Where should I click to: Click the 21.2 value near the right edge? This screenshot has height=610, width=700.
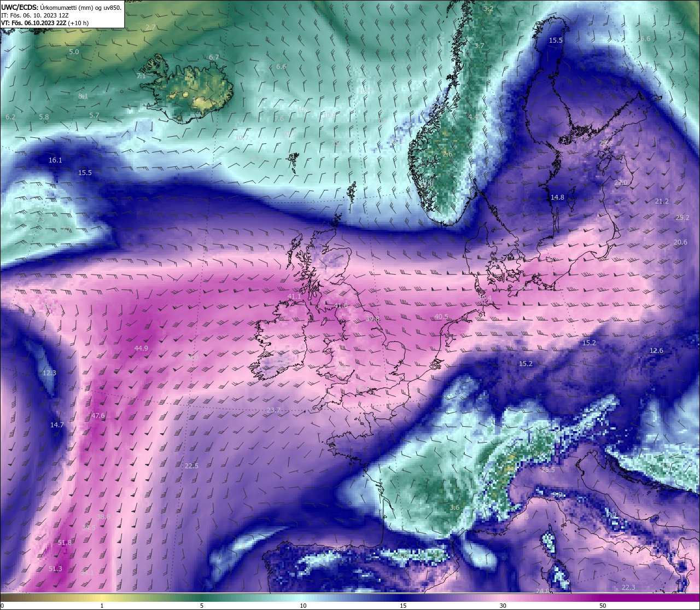tap(662, 201)
